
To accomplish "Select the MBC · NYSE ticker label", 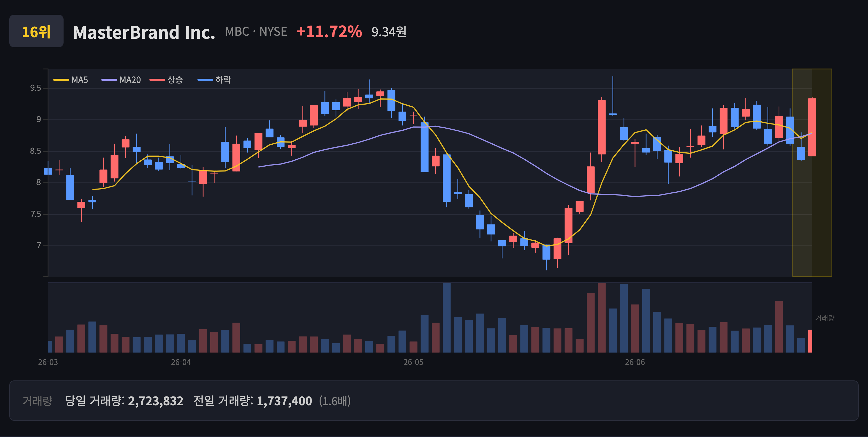I will 256,32.
